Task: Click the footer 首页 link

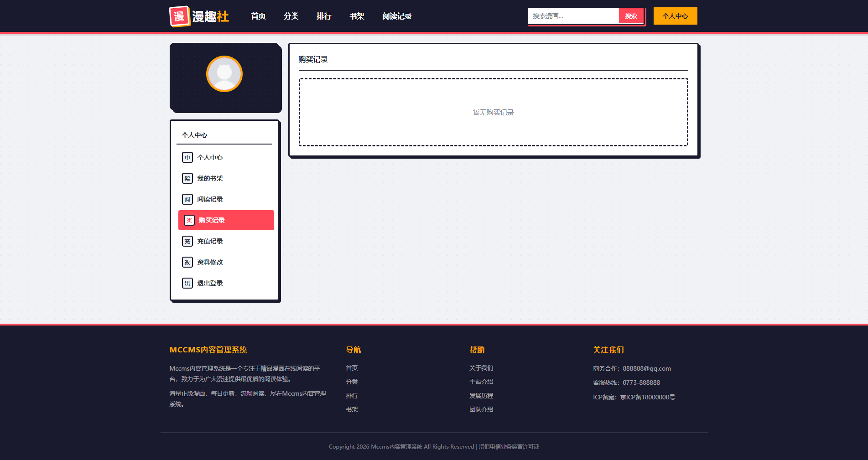Action: (x=352, y=368)
